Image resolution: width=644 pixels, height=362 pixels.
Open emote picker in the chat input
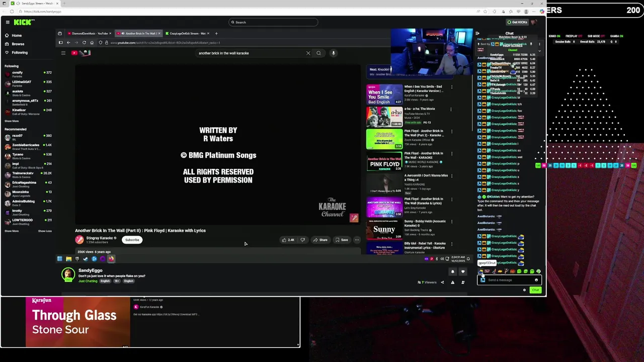536,280
